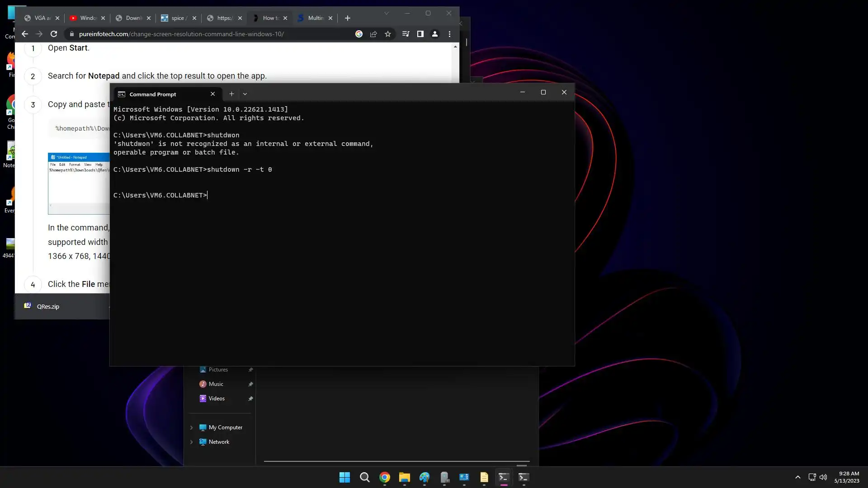Expand the Network tree node
This screenshot has width=868, height=488.
(x=191, y=442)
